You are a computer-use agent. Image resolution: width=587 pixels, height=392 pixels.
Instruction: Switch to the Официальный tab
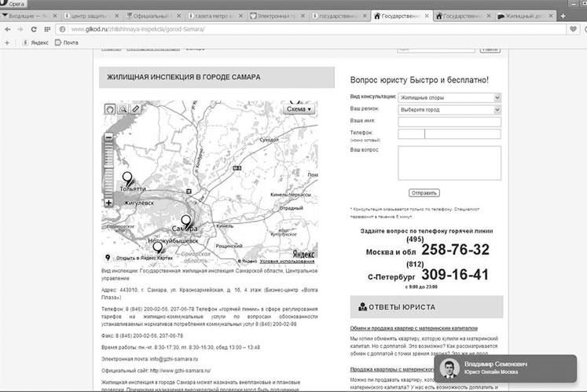[151, 16]
